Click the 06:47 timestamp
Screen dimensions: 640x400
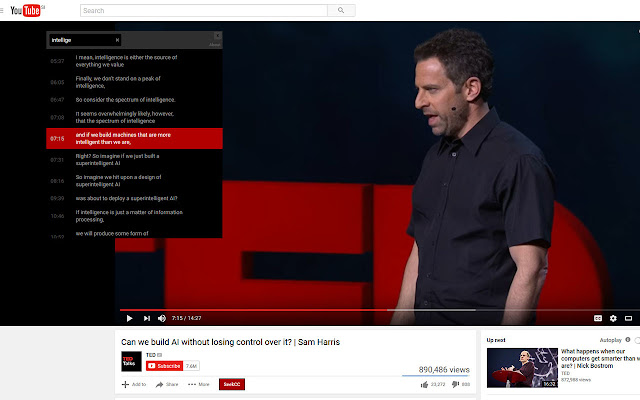[x=57, y=100]
